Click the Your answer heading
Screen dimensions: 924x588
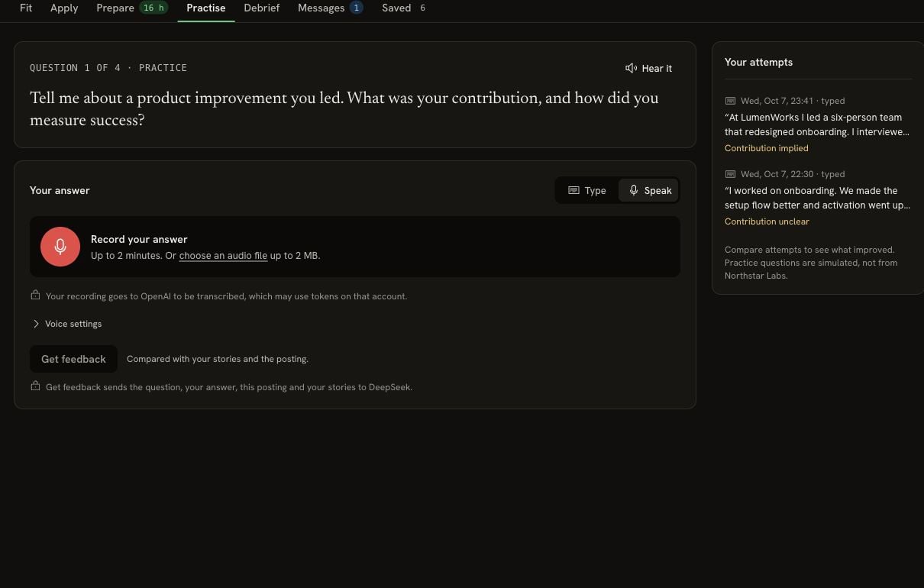click(x=60, y=190)
